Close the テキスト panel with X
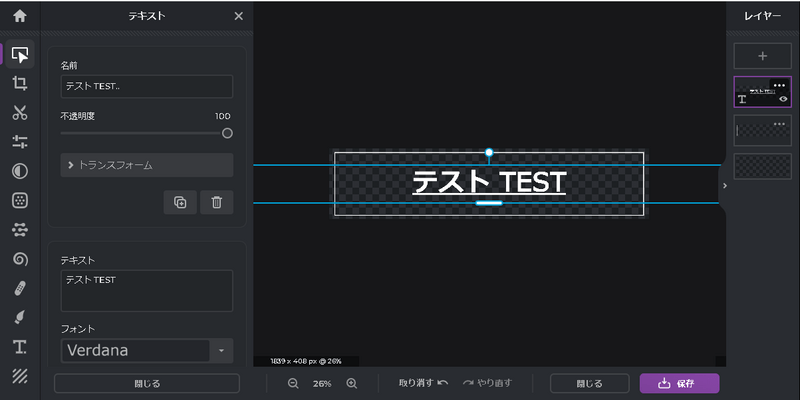 coord(238,16)
